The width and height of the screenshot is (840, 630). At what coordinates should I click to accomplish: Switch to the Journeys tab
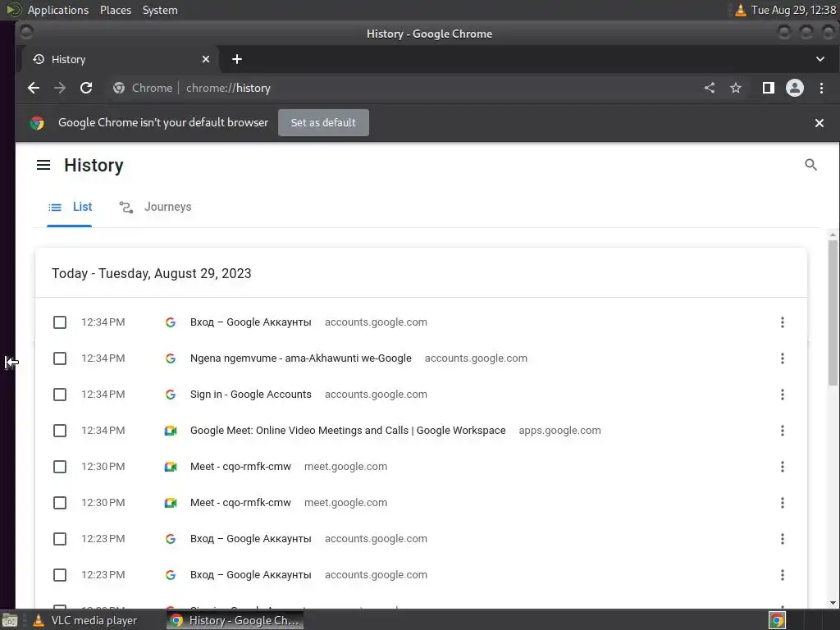click(x=155, y=207)
